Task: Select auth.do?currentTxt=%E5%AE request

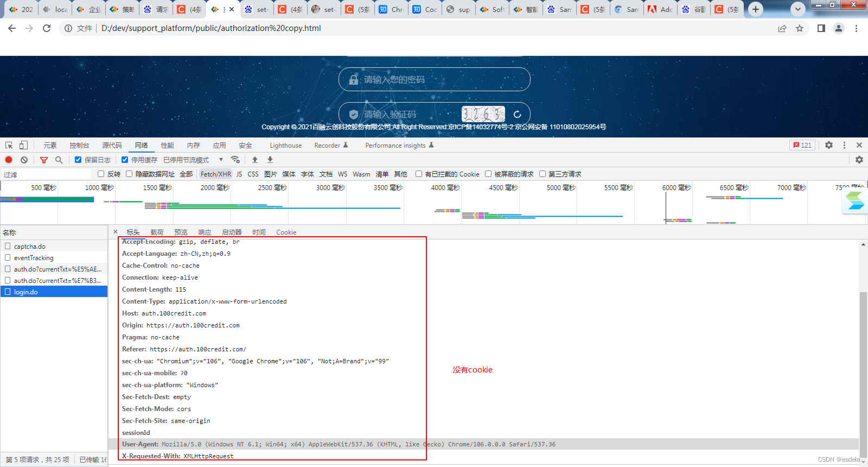Action: [54, 269]
